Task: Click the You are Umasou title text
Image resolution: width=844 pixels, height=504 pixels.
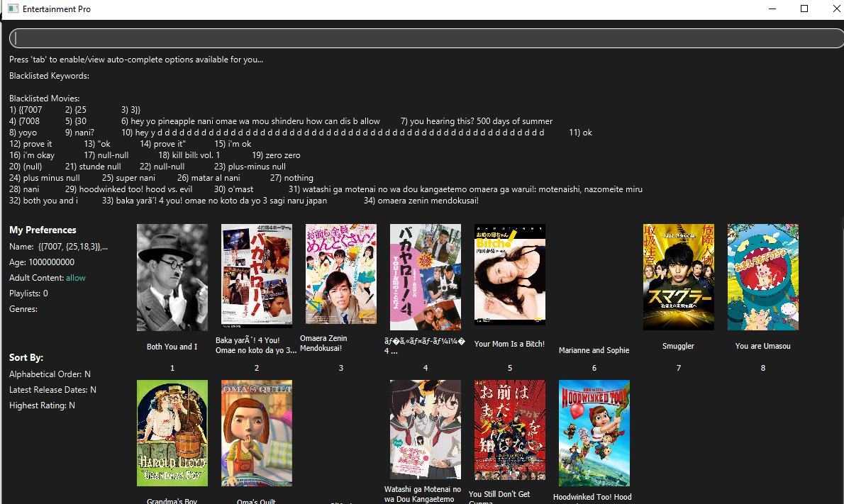Action: click(x=762, y=347)
